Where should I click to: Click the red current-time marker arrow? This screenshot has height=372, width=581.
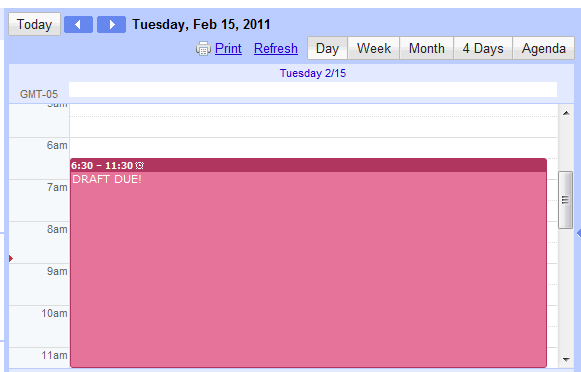pos(11,258)
